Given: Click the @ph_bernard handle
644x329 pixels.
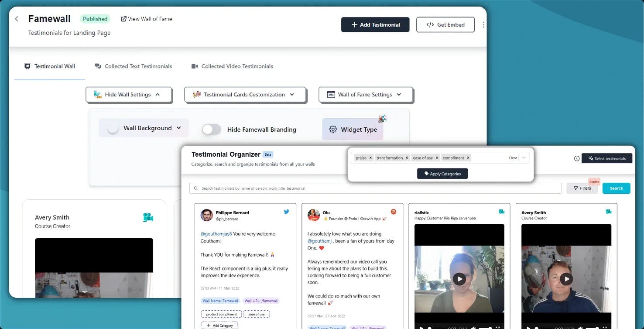Looking at the screenshot, I should [x=226, y=218].
